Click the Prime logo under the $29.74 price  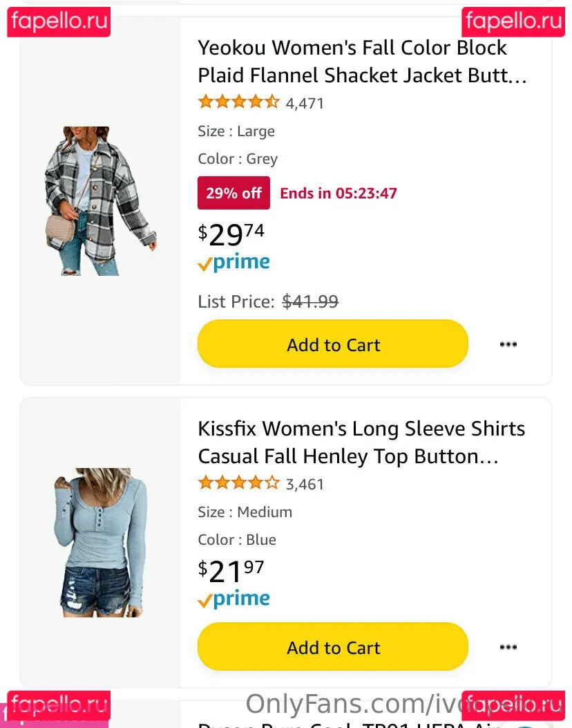[x=233, y=263]
